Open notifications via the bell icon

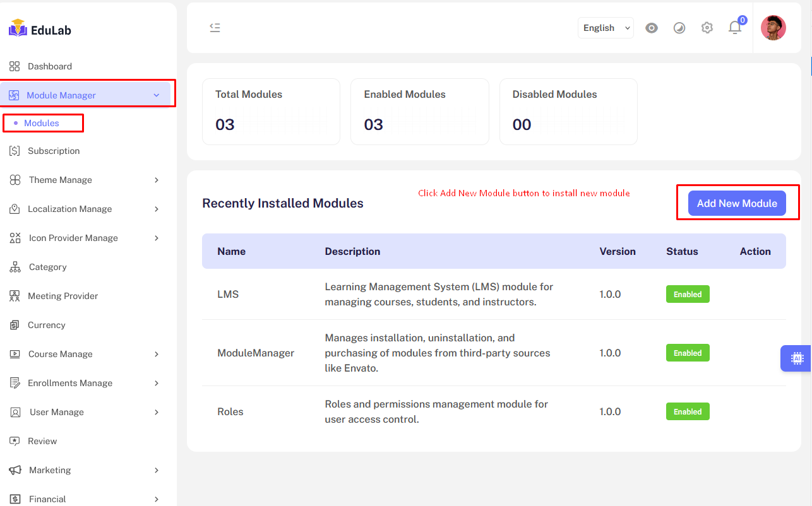(x=735, y=28)
